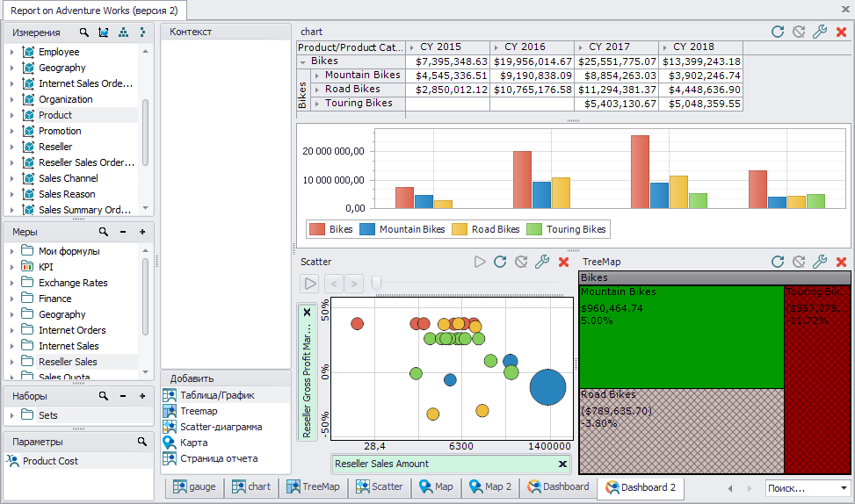Collapse the Bikes row in pivot table

302,62
